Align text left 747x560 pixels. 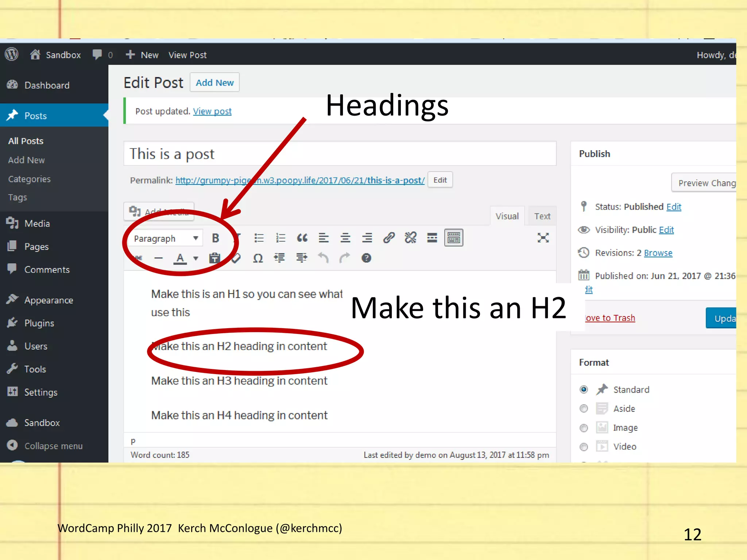coord(324,238)
